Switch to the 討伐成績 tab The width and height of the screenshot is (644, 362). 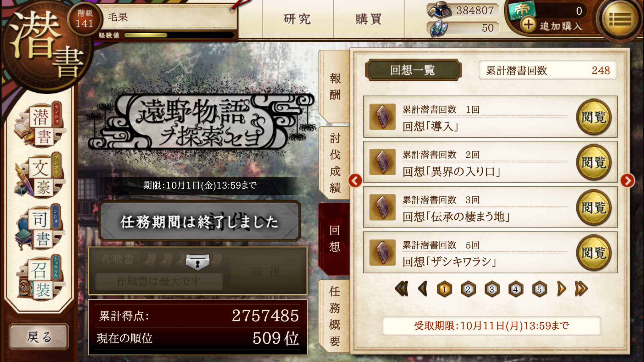click(335, 163)
